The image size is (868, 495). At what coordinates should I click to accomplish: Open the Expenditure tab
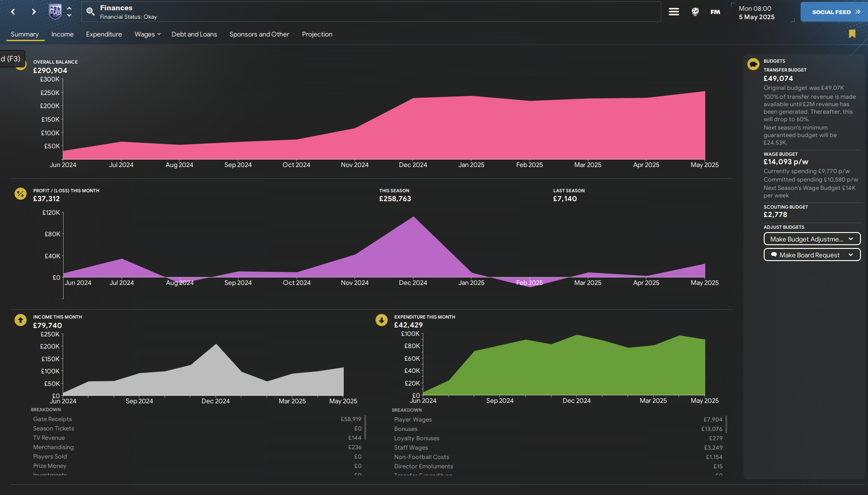click(104, 34)
